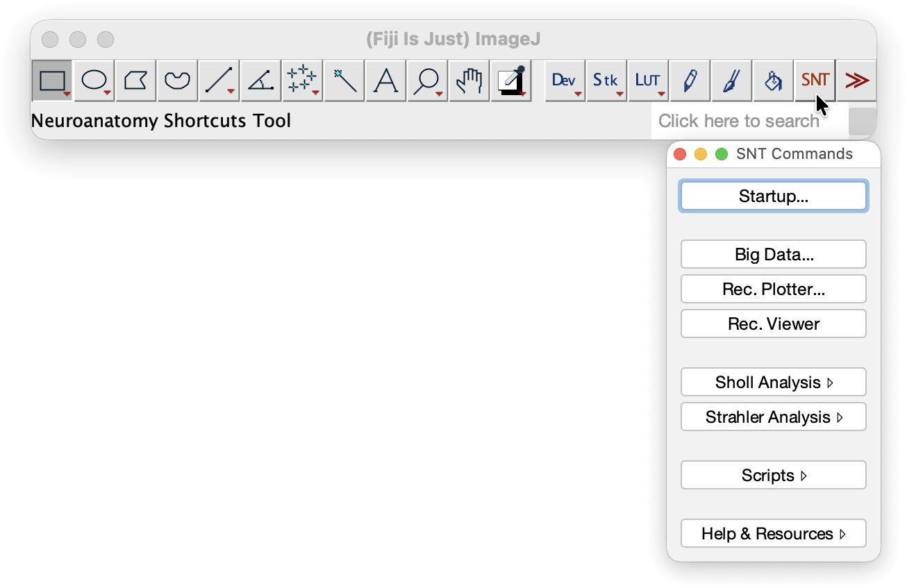Select the Freehand selection tool
Screen dimensions: 907x588
click(x=178, y=81)
